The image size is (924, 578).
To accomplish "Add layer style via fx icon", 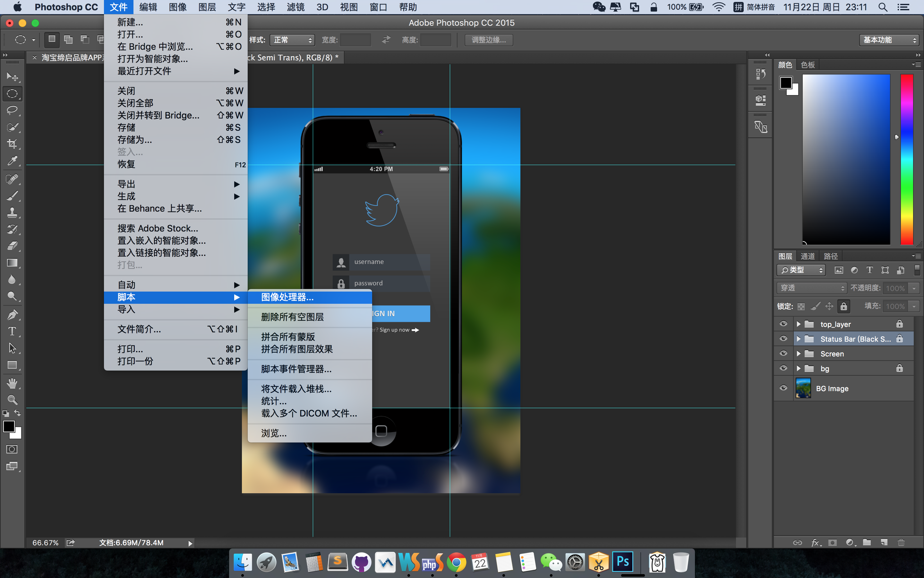I will pos(815,542).
